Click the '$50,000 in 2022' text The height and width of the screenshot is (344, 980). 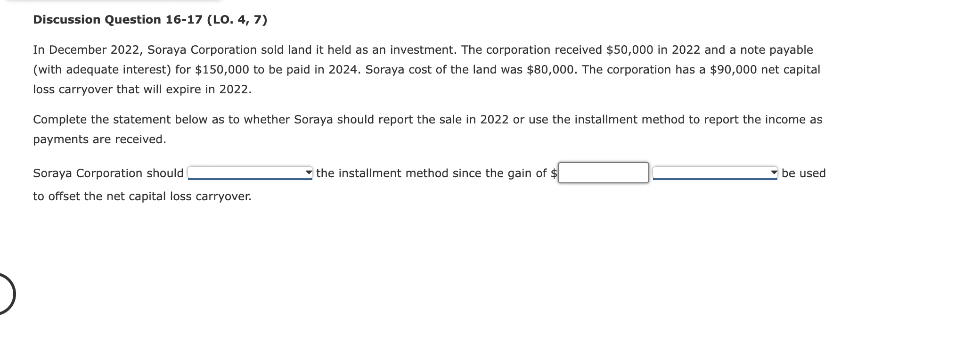tap(655, 49)
